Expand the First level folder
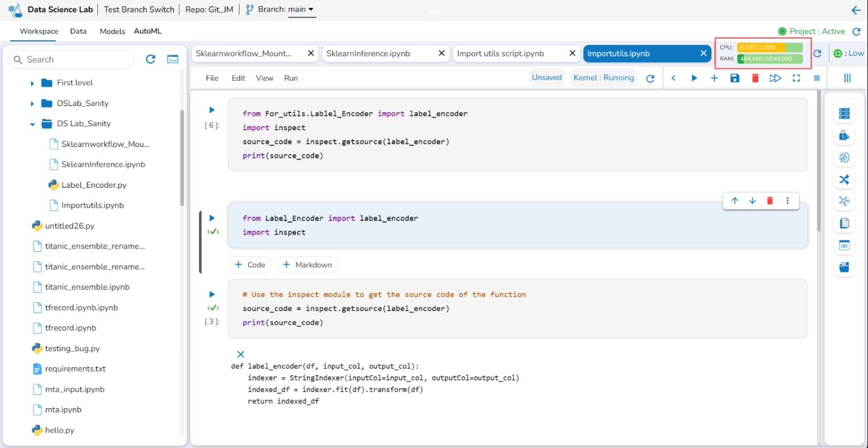The width and height of the screenshot is (868, 448). pyautogui.click(x=32, y=83)
